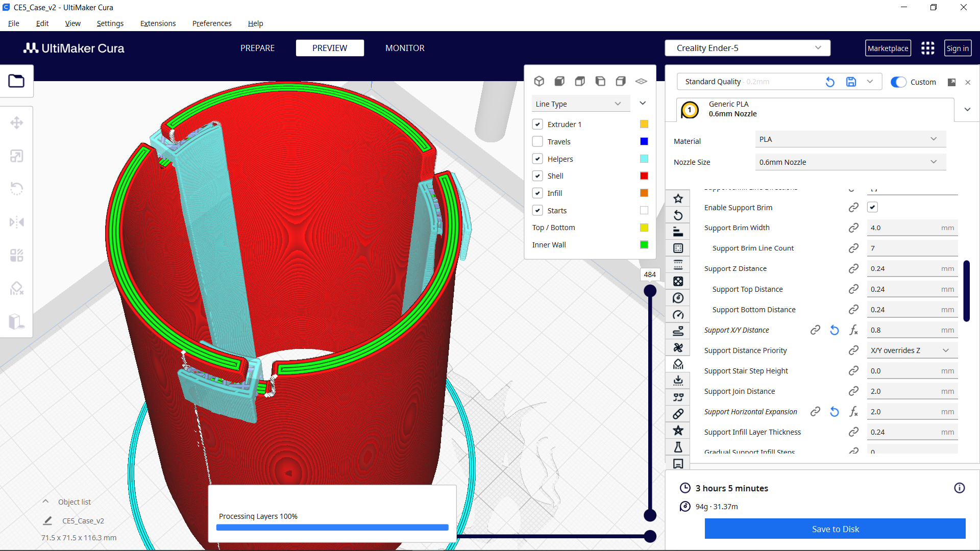Switch to front camera view preset
This screenshot has width=980, height=551.
[559, 81]
